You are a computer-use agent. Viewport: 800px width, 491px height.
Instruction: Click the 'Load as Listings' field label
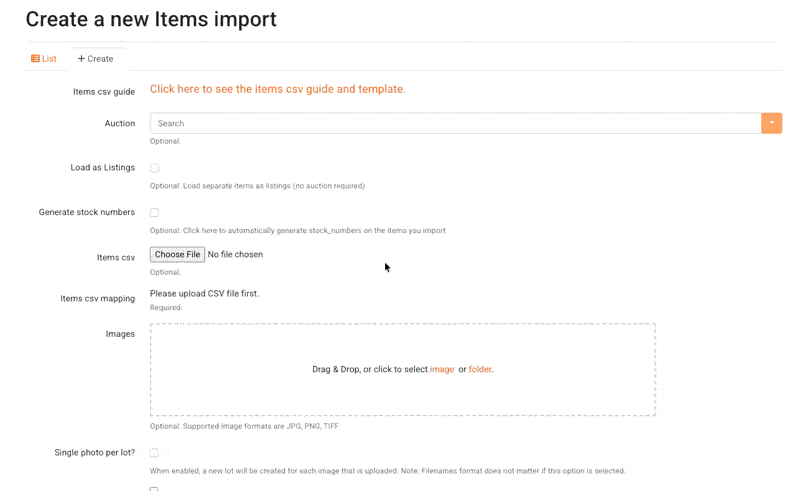pyautogui.click(x=102, y=168)
